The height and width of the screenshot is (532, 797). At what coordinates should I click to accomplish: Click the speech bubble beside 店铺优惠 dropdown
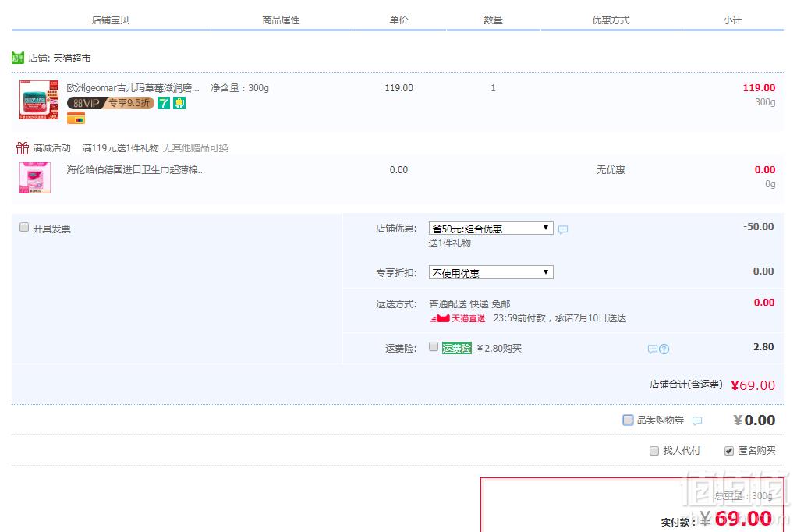563,230
